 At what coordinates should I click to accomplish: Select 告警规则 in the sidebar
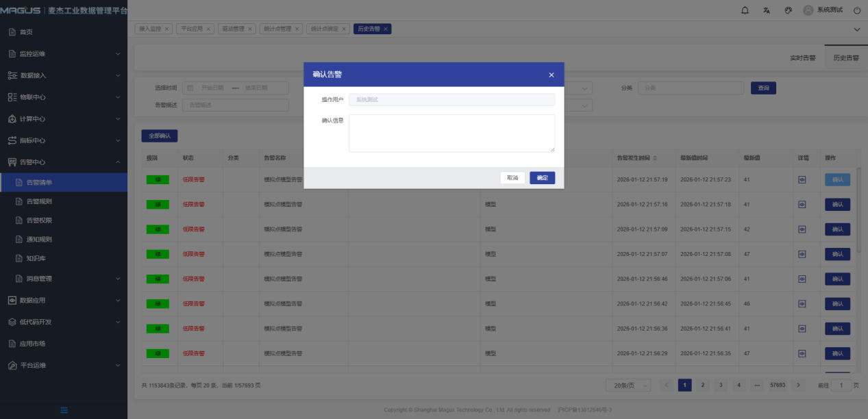(x=39, y=201)
